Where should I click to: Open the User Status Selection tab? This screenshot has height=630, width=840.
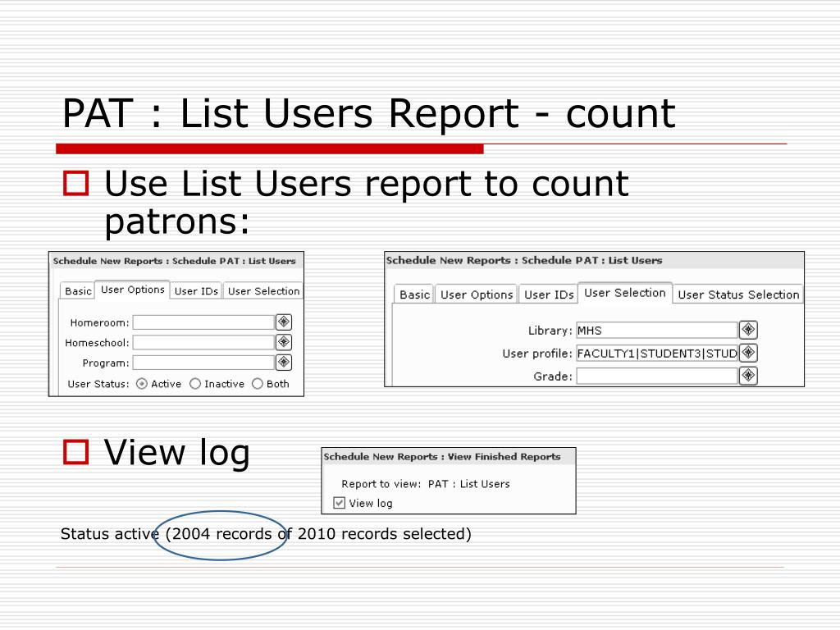pos(738,294)
